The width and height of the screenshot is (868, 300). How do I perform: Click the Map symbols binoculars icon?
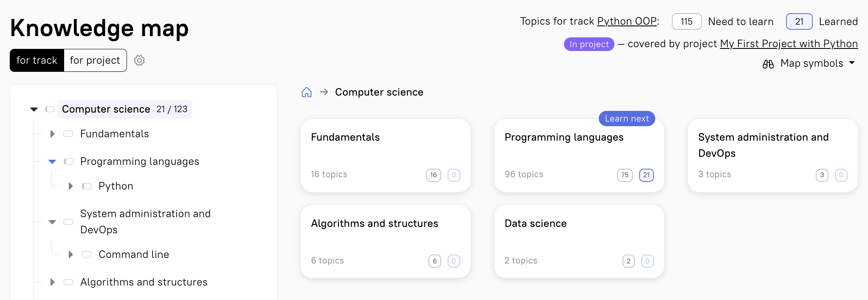point(768,64)
